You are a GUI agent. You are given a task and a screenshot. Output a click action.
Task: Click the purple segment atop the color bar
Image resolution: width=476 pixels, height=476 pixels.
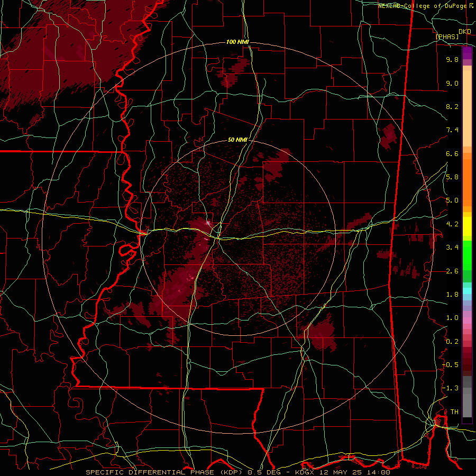(x=467, y=53)
